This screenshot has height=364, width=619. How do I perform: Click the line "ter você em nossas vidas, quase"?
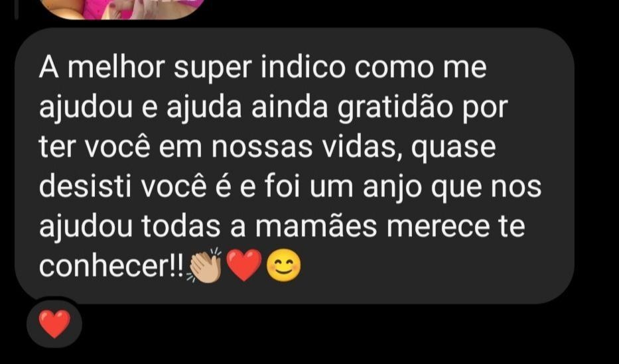[267, 147]
